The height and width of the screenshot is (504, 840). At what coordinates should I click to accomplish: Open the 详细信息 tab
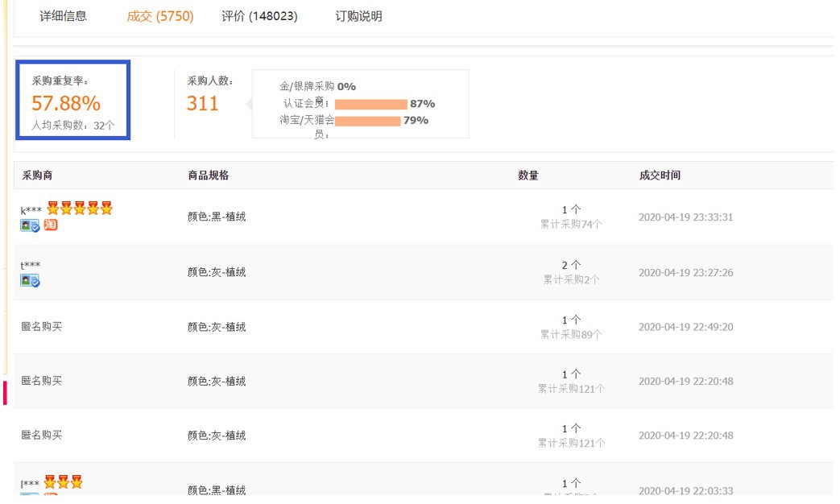click(64, 16)
